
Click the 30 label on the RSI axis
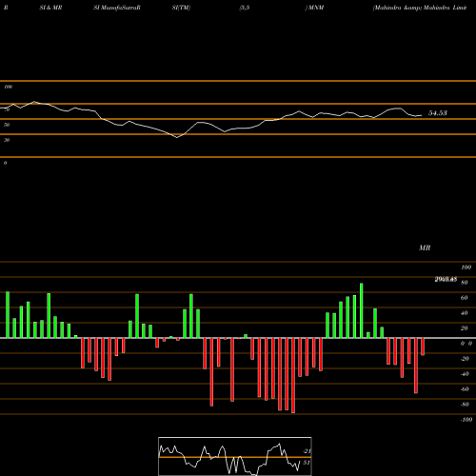pyautogui.click(x=7, y=140)
